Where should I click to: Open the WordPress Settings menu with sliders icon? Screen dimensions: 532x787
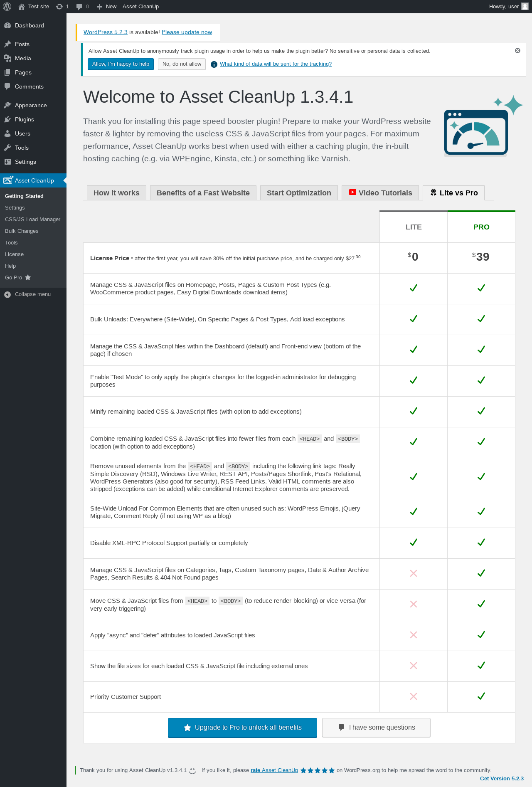(x=33, y=162)
